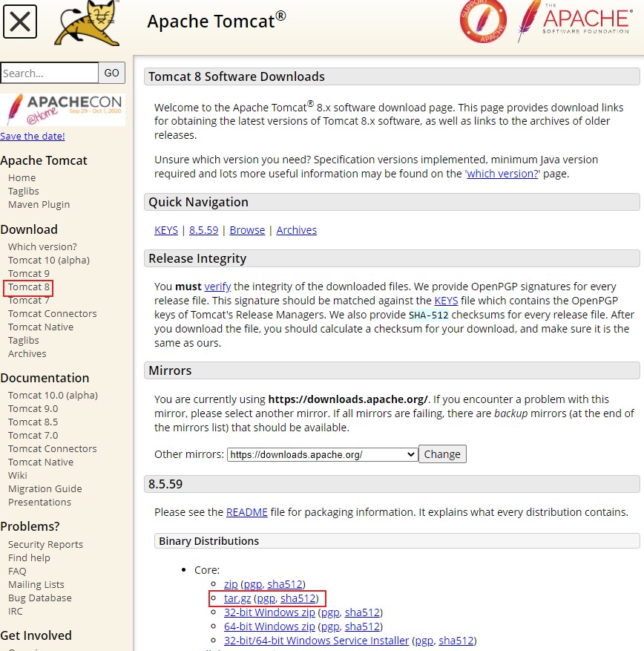Download the Core zip distribution

point(231,584)
